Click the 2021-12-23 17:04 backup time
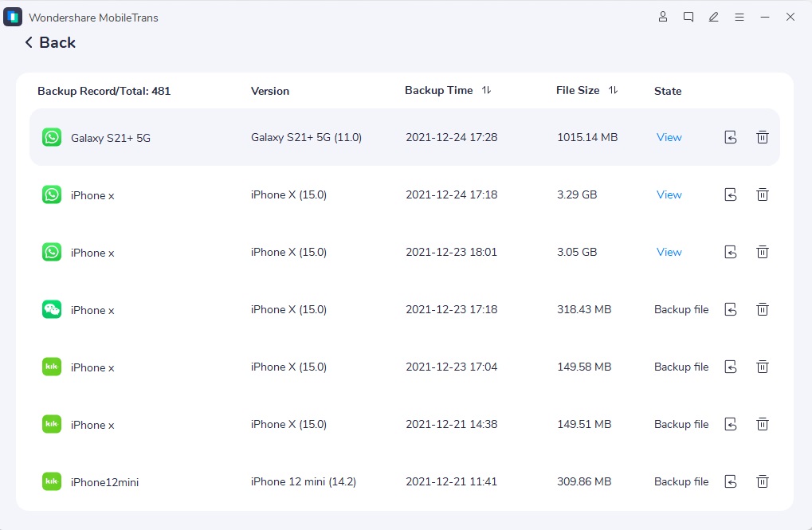The image size is (812, 530). pyautogui.click(x=452, y=367)
